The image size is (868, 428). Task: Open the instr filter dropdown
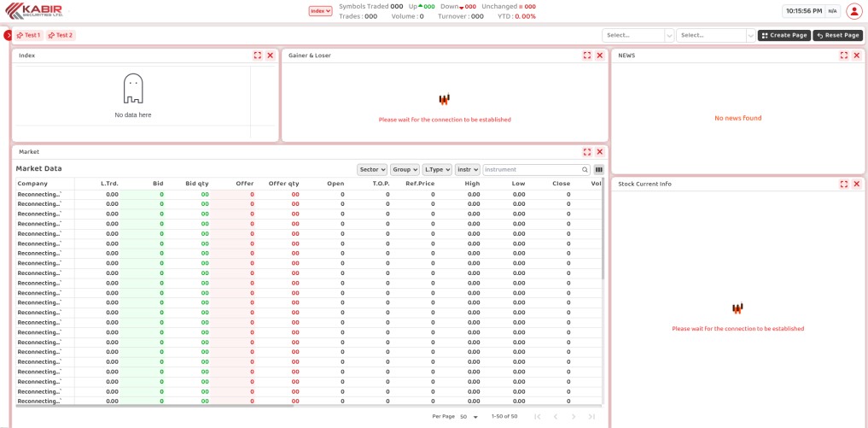467,170
